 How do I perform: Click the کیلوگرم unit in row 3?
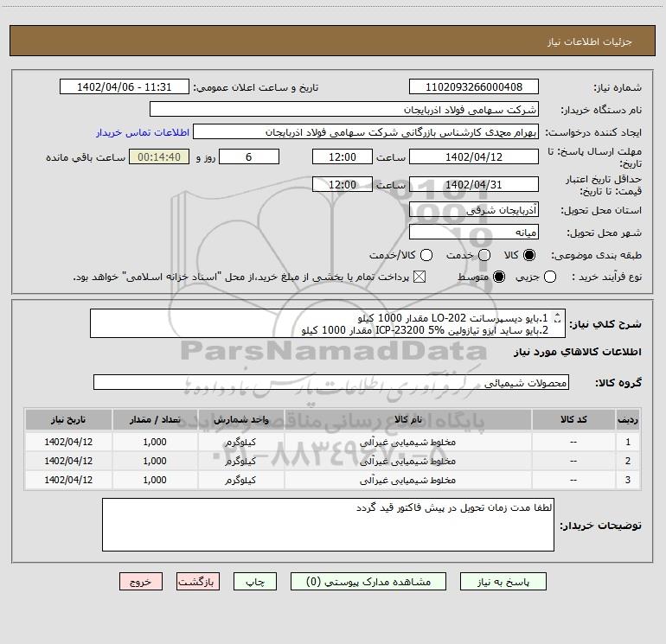[x=240, y=480]
